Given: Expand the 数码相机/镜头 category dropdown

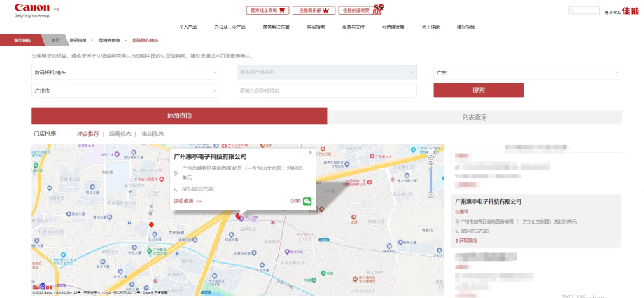Looking at the screenshot, I should [126, 72].
